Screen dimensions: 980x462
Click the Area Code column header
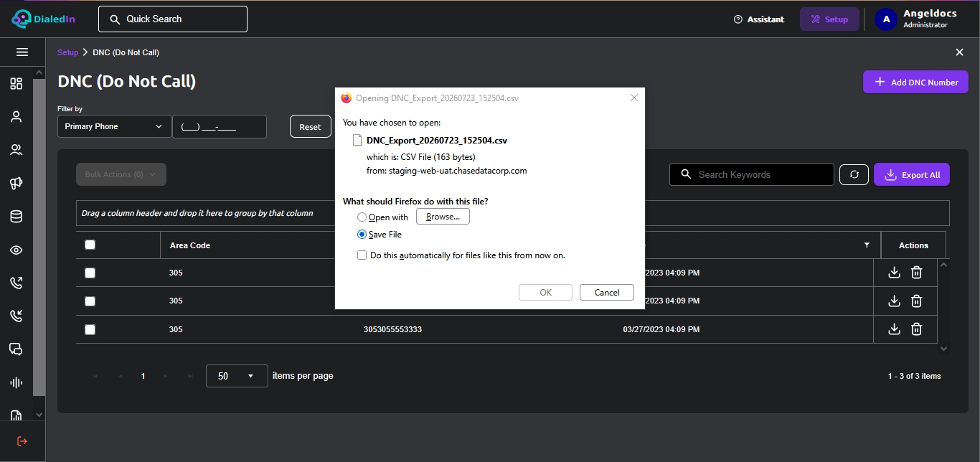[190, 245]
